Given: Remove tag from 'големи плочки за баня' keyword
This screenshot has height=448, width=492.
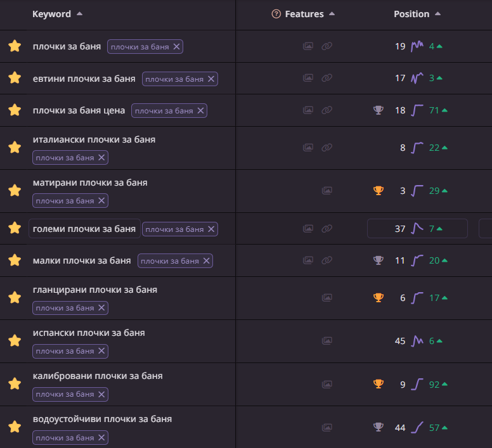Looking at the screenshot, I should (212, 229).
